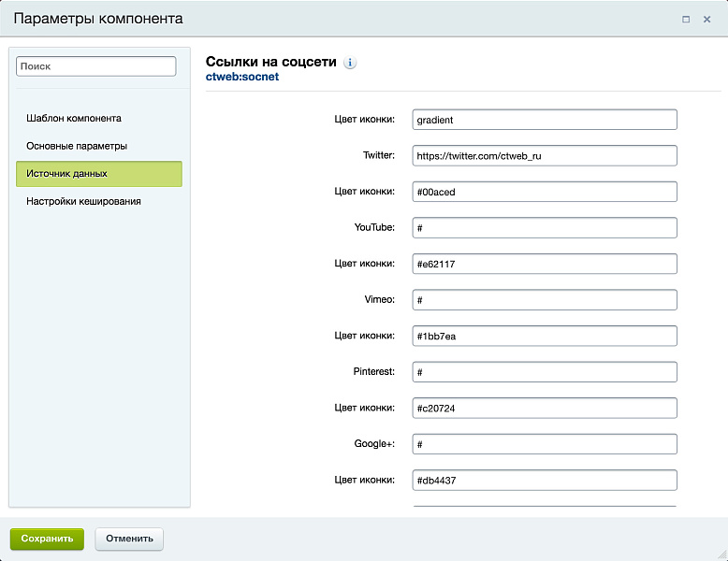This screenshot has width=728, height=561.
Task: Click the Twitter URL input field
Action: coord(544,156)
